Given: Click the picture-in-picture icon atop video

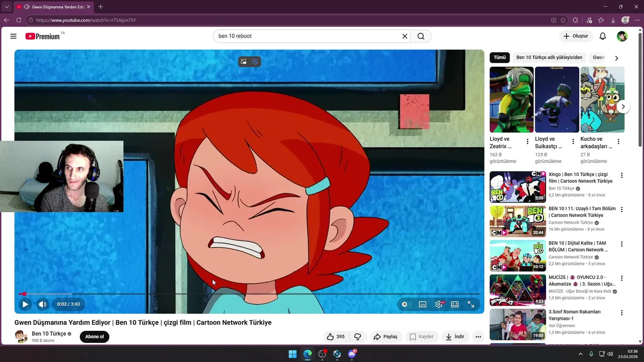Looking at the screenshot, I should [244, 61].
